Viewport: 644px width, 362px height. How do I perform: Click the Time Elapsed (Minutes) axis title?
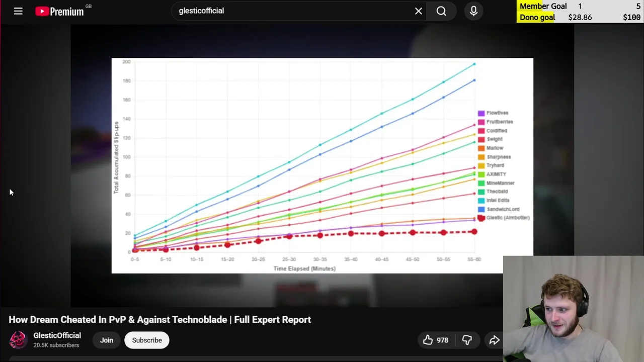coord(304,268)
